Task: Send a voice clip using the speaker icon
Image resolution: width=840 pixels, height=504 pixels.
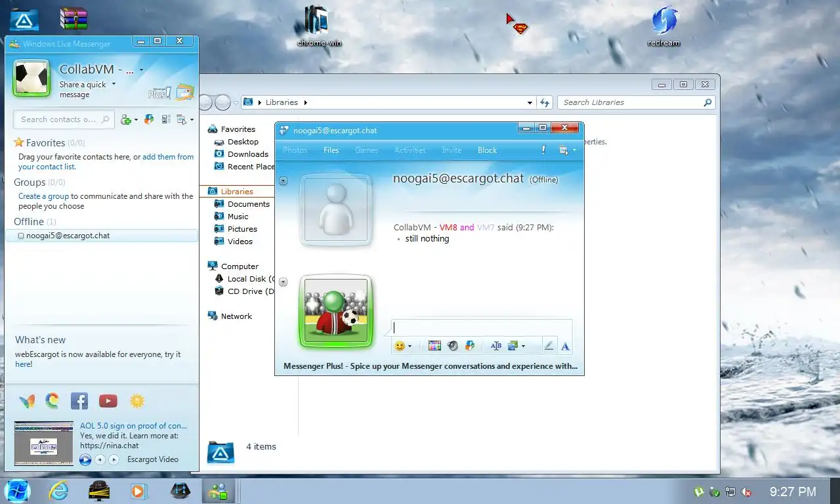Action: tap(452, 346)
